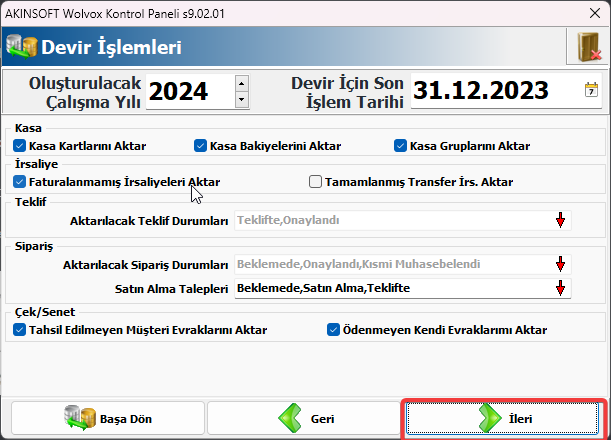611x440 pixels.
Task: Click the Devir İşlemleri database coins icon
Action: click(x=22, y=47)
